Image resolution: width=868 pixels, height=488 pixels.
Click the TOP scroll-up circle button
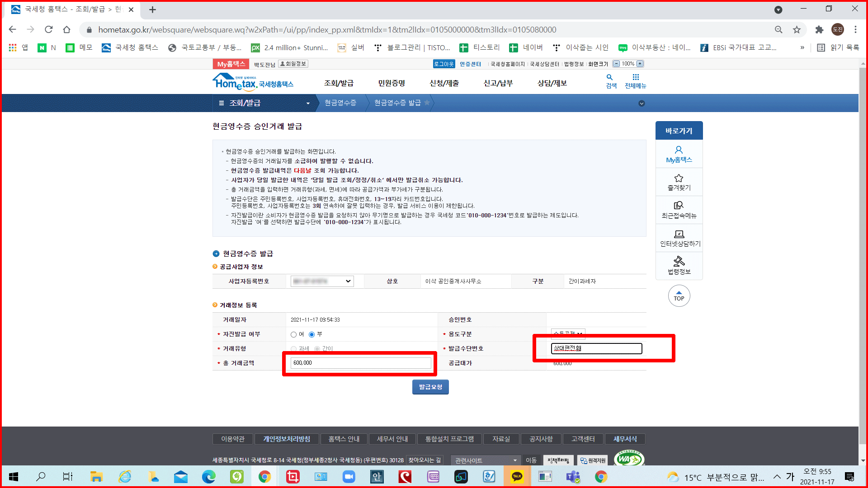pos(679,296)
